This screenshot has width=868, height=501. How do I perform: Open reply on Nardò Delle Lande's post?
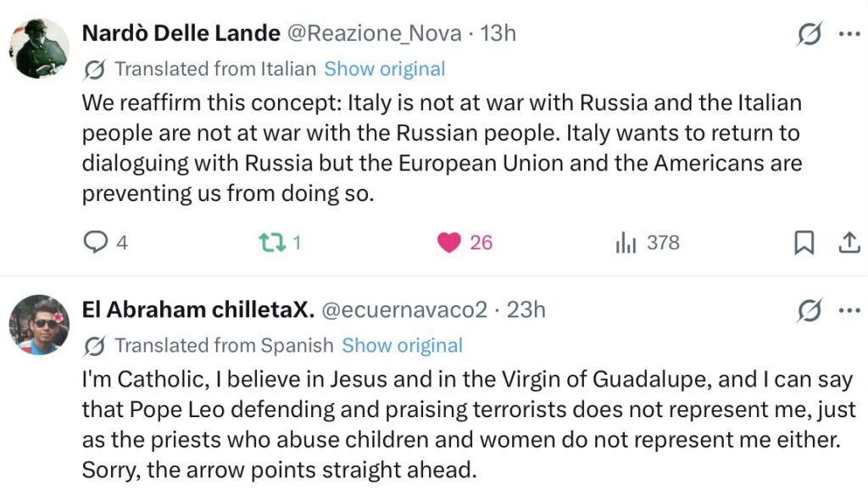95,243
